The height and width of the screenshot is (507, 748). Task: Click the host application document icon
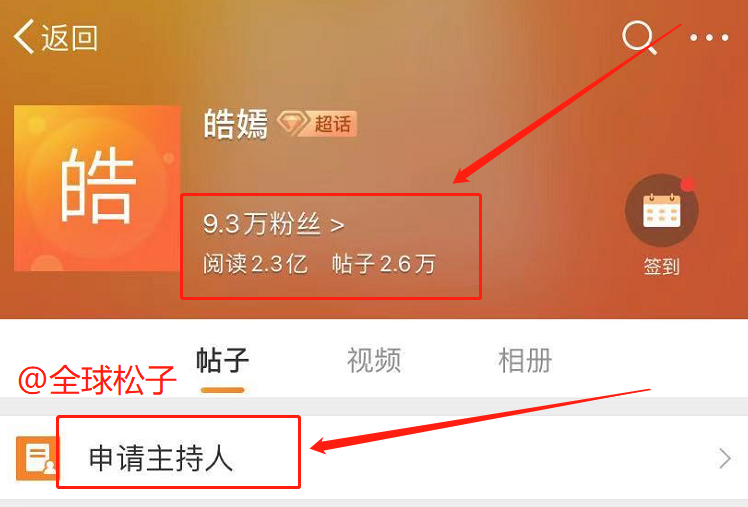(x=37, y=458)
